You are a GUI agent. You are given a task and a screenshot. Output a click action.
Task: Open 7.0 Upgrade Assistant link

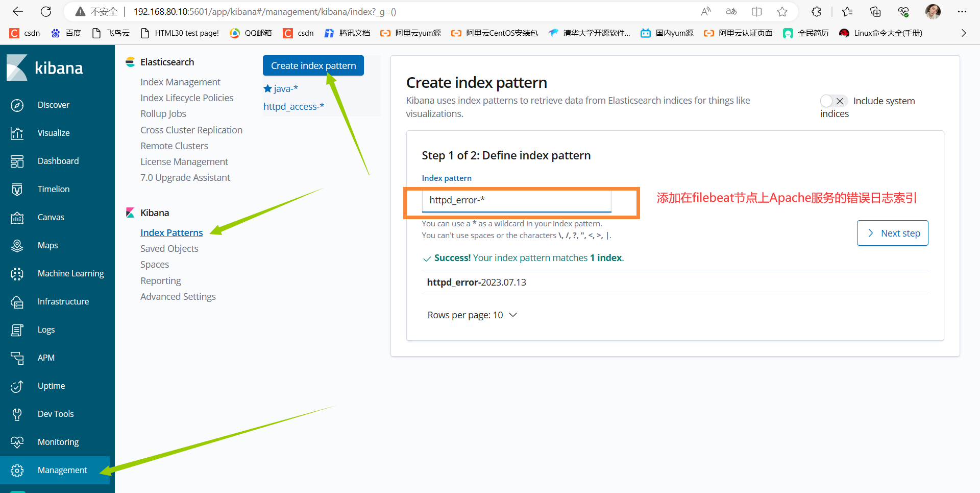tap(185, 177)
